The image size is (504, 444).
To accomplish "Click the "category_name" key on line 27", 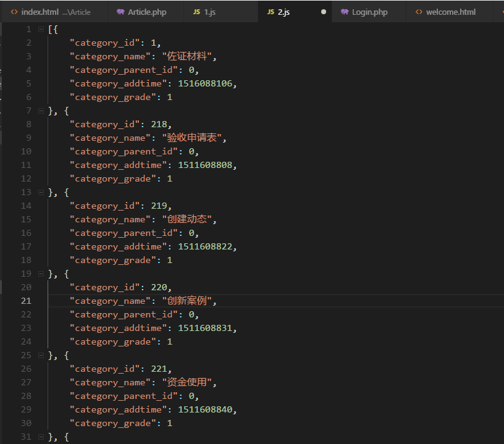I will 111,383.
